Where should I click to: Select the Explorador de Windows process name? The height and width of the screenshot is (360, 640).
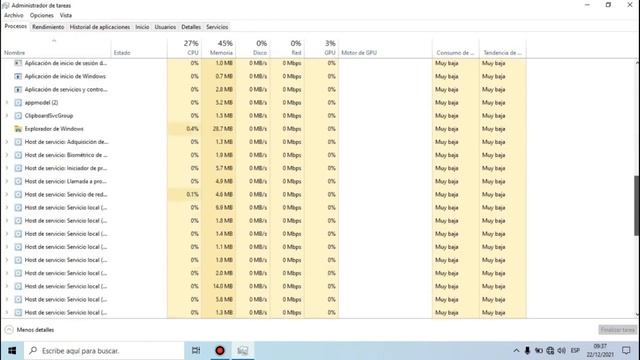54,129
